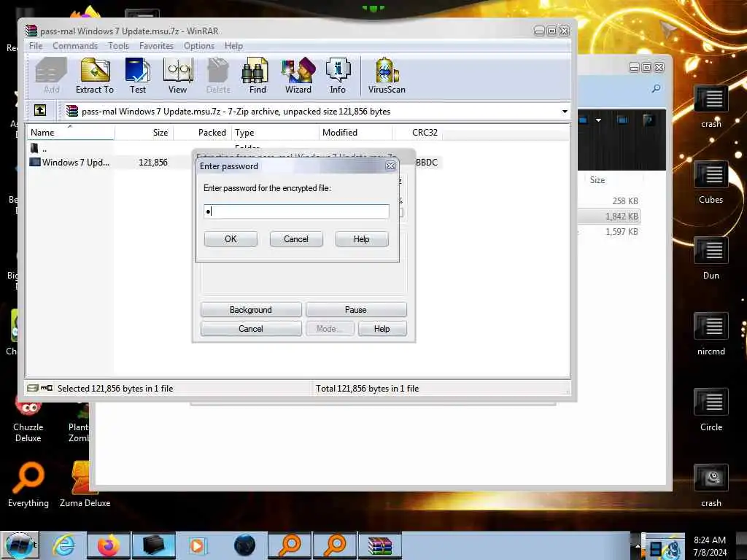Sort by Size column header
Viewport: 747px width, 560px height.
point(144,133)
